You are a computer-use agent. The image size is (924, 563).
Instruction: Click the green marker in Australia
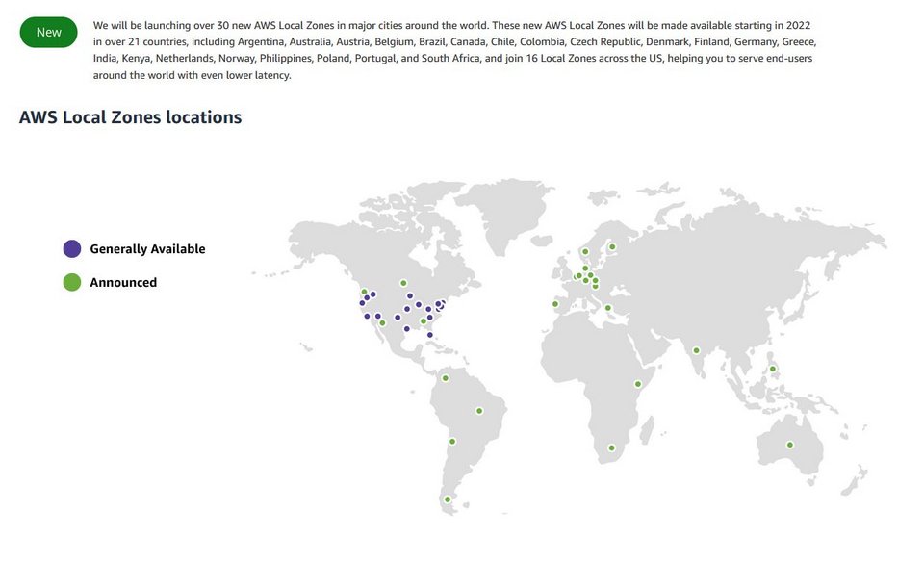pos(789,445)
